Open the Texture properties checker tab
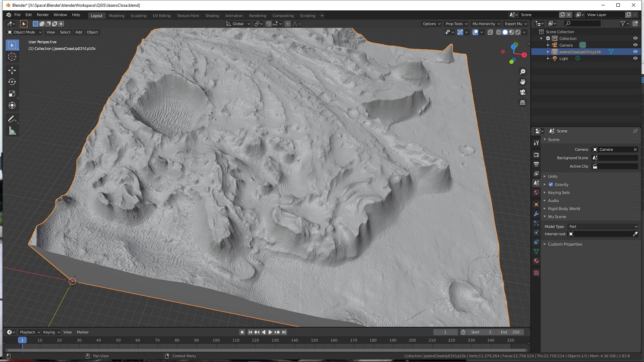 [x=536, y=273]
